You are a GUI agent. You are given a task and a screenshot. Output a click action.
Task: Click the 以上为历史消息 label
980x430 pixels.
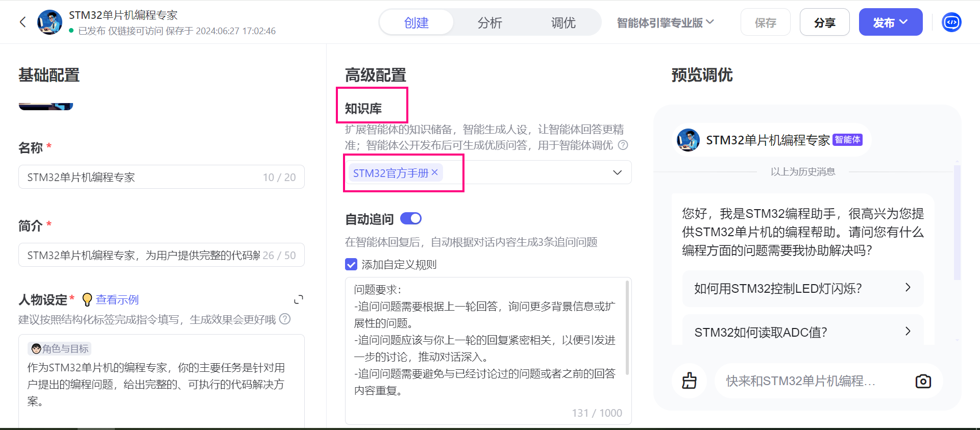[x=803, y=172]
